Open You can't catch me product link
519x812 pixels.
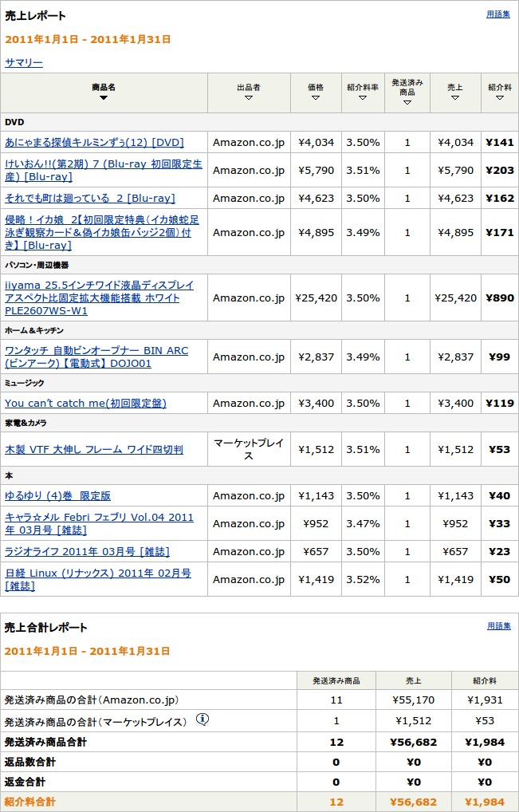coord(85,404)
